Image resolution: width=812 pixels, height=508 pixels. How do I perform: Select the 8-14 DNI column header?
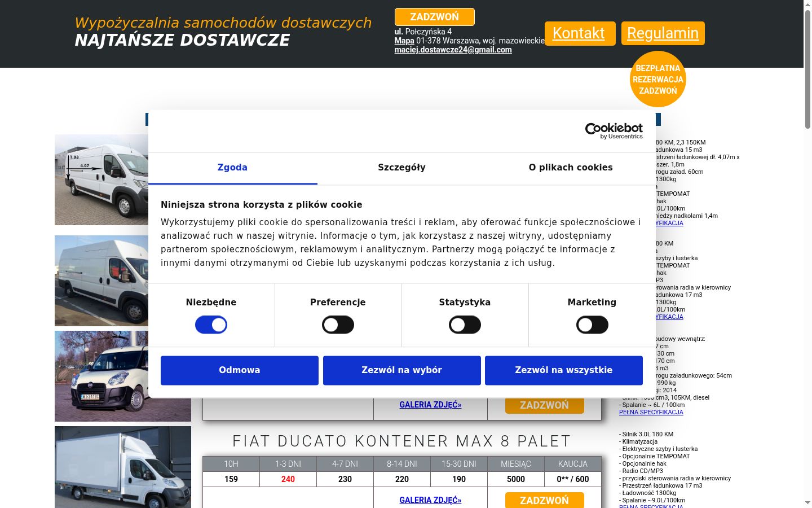(x=402, y=464)
